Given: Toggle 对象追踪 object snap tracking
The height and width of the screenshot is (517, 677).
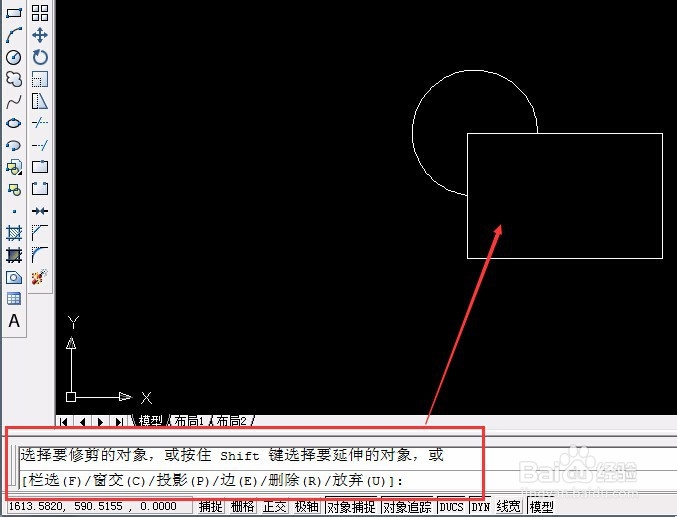Looking at the screenshot, I should tap(407, 507).
